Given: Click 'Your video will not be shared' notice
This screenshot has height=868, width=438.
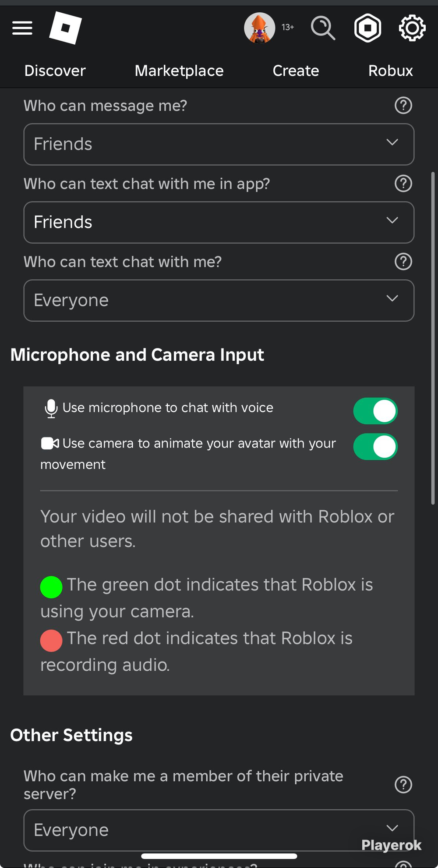Looking at the screenshot, I should 217,529.
